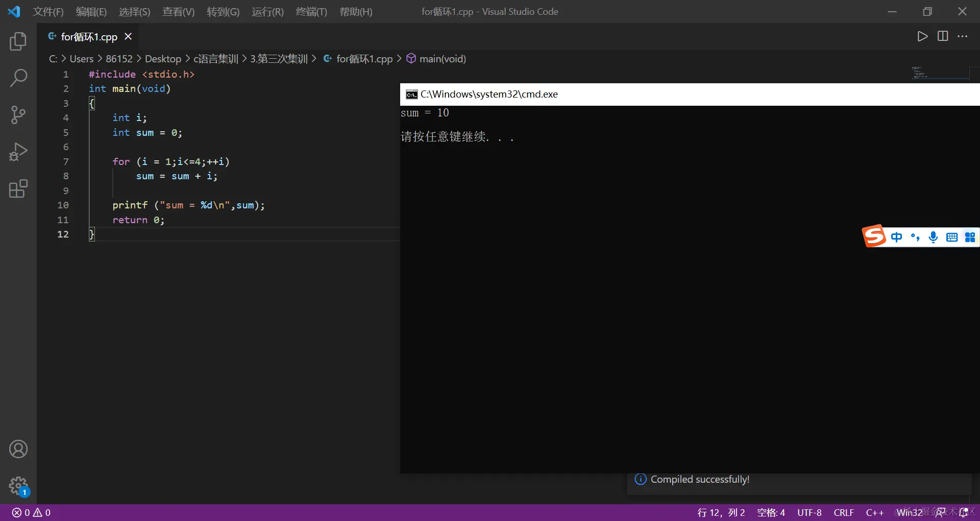Click the return 0; code line
The image size is (980, 521).
[138, 220]
